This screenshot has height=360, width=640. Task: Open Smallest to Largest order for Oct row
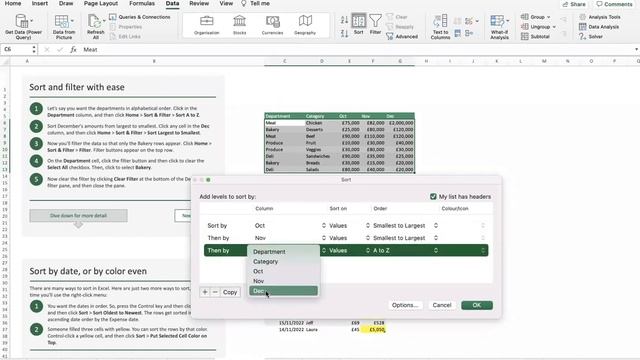tap(405, 225)
